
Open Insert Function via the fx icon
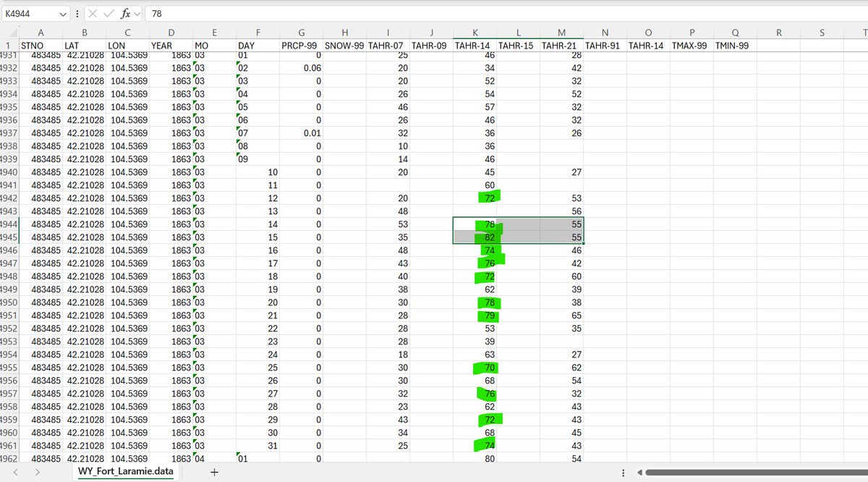[x=125, y=14]
